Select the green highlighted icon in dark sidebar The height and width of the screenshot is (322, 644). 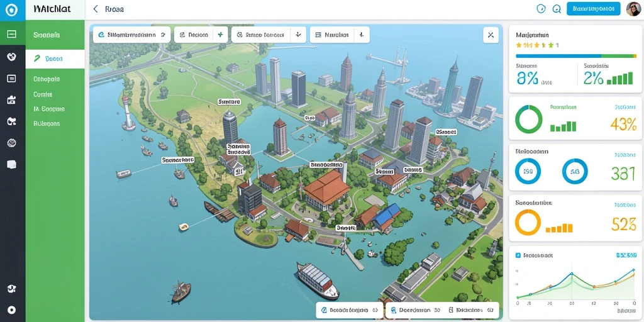12,34
